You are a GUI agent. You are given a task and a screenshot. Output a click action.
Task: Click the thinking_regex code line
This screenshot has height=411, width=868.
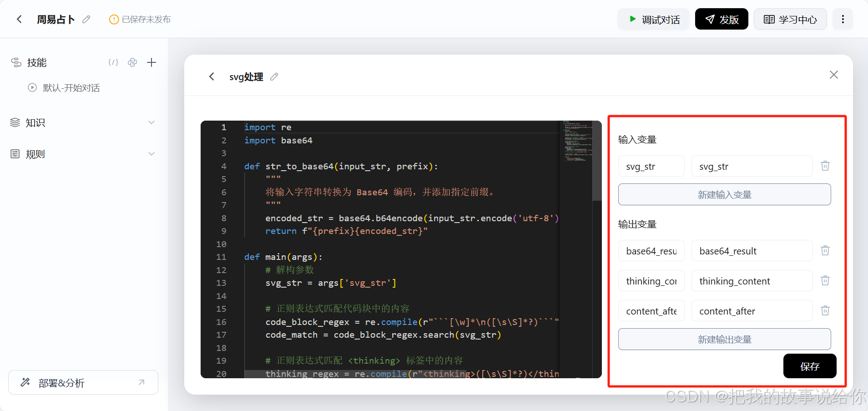point(412,373)
